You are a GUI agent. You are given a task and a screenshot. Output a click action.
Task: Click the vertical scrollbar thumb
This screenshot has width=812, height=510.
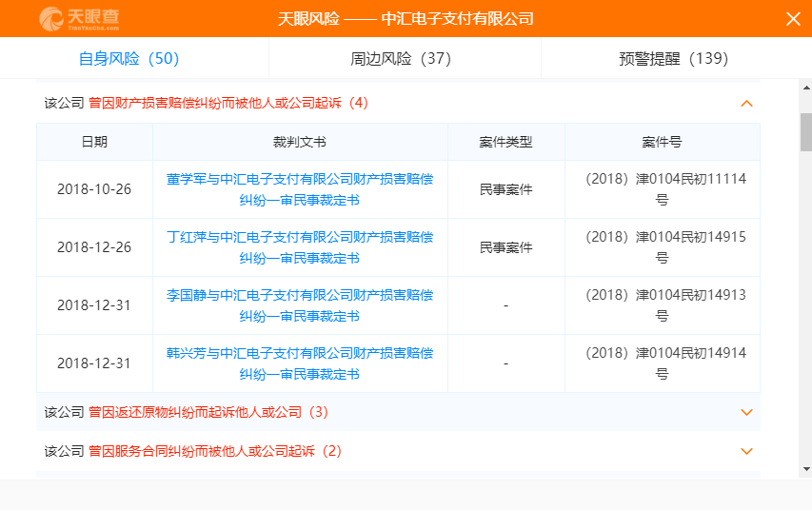click(806, 132)
